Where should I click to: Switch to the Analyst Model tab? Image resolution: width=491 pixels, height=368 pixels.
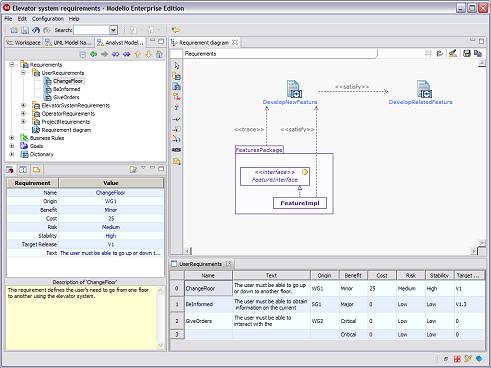120,43
